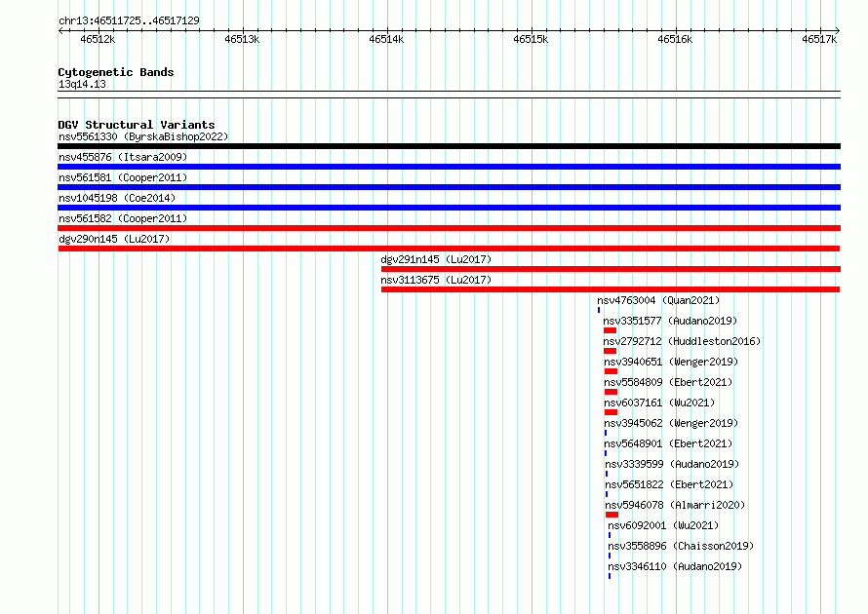Click the 46513k ruler tick label

click(x=242, y=39)
